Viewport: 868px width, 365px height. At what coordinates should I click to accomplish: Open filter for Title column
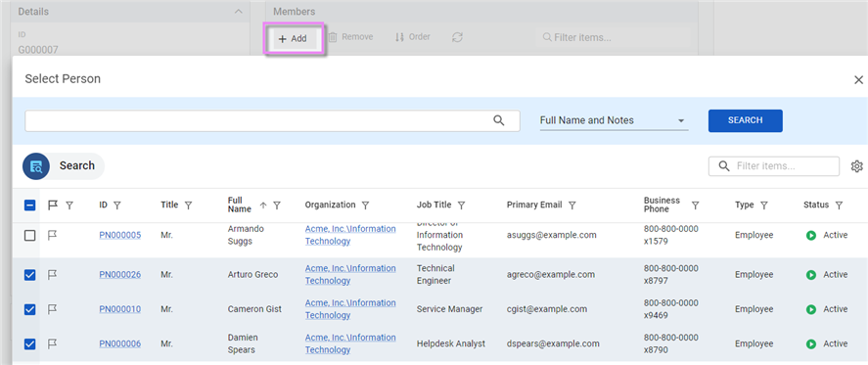(188, 205)
